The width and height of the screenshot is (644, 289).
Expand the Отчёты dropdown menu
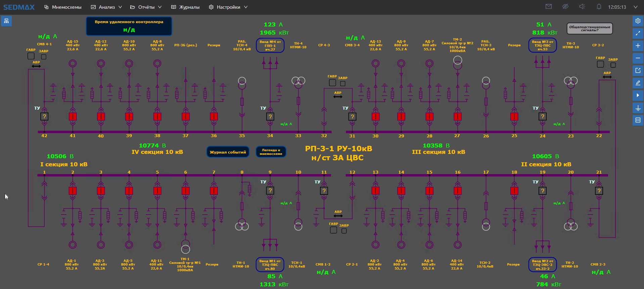point(146,7)
